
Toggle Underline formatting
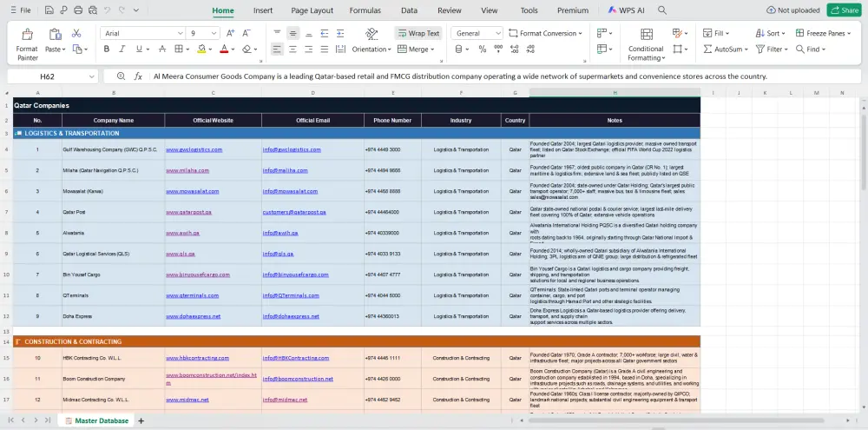139,50
